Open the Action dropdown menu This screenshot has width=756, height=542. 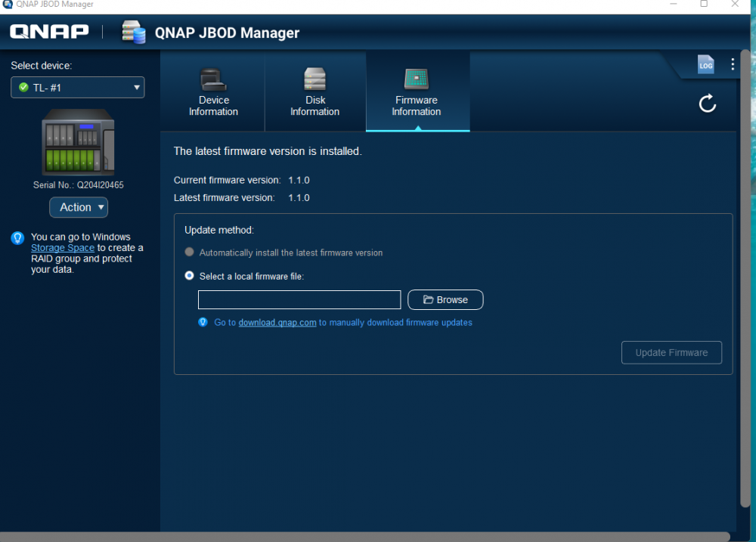[x=79, y=207]
